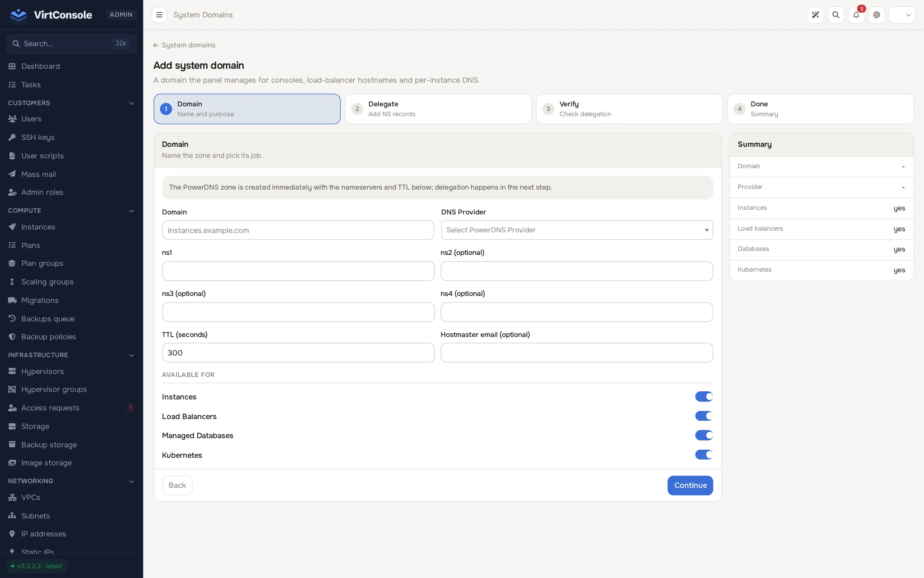Focus the Hostmaster email input field
Image resolution: width=924 pixels, height=578 pixels.
point(577,353)
